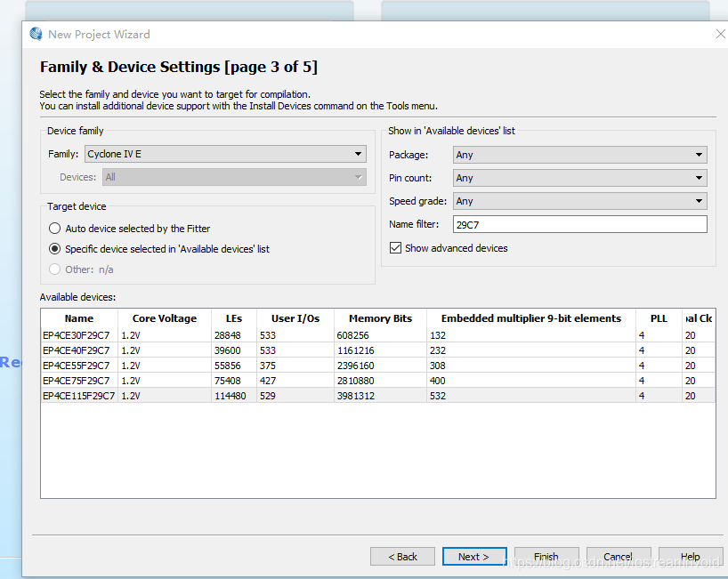Image resolution: width=728 pixels, height=579 pixels.
Task: Open the Speed grade dropdown
Action: (x=580, y=201)
